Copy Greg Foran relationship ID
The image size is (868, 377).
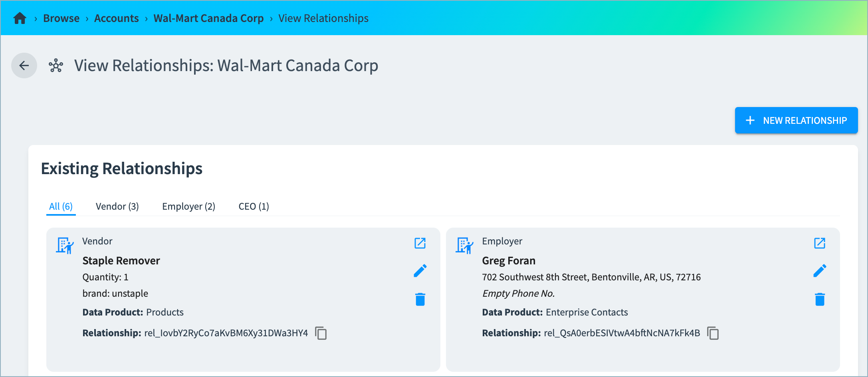[x=713, y=333]
